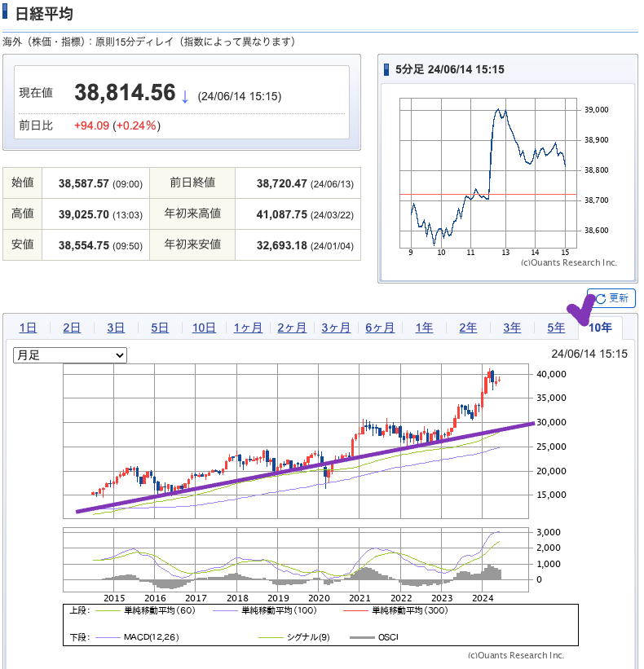Click the 安値 value 38,554.75
The height and width of the screenshot is (669, 644).
point(84,245)
